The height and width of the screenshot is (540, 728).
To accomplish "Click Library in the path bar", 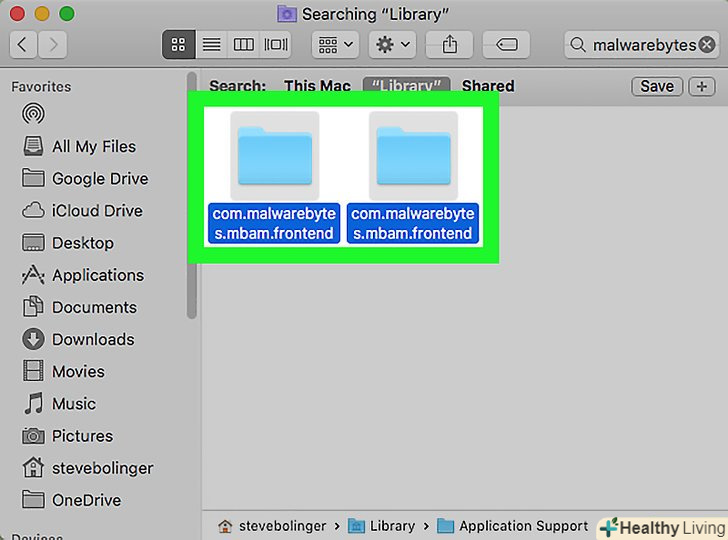I will pos(382,526).
